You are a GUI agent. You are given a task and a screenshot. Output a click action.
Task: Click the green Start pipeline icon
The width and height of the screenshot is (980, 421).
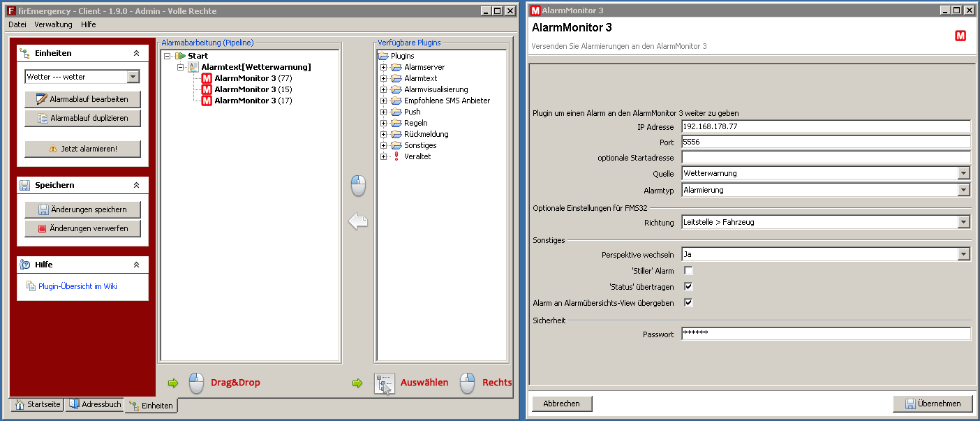(x=180, y=56)
